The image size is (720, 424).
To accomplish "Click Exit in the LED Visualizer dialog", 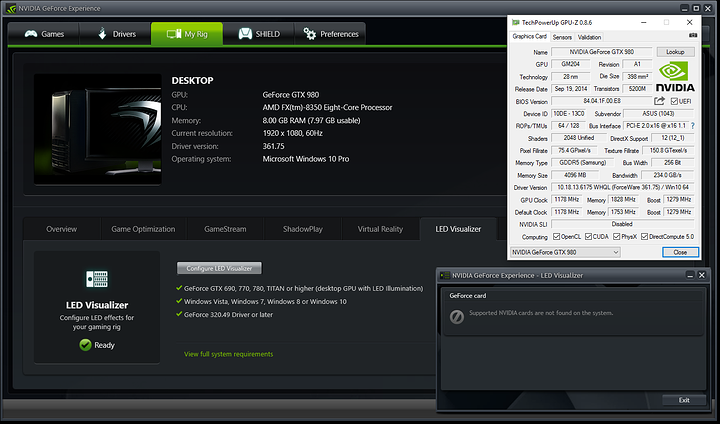I will pyautogui.click(x=683, y=400).
